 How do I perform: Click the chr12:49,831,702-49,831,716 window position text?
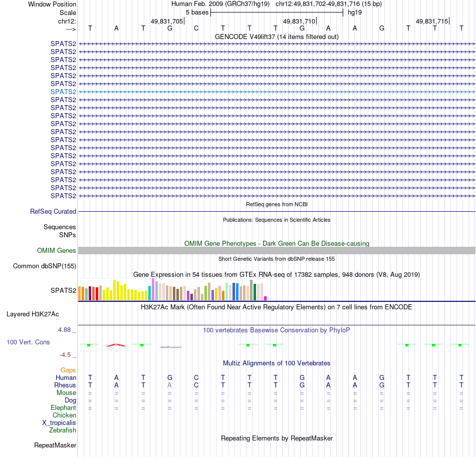coord(329,4)
